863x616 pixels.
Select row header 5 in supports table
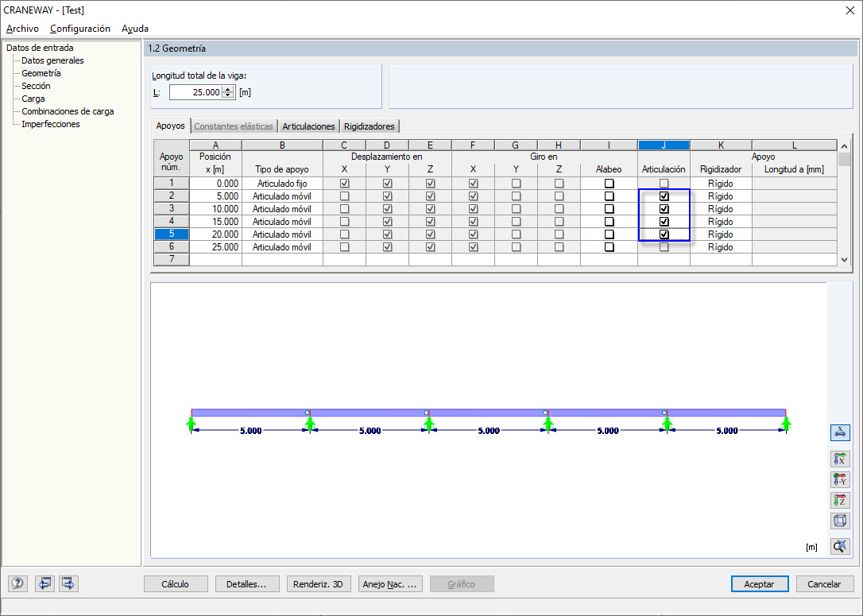click(172, 234)
